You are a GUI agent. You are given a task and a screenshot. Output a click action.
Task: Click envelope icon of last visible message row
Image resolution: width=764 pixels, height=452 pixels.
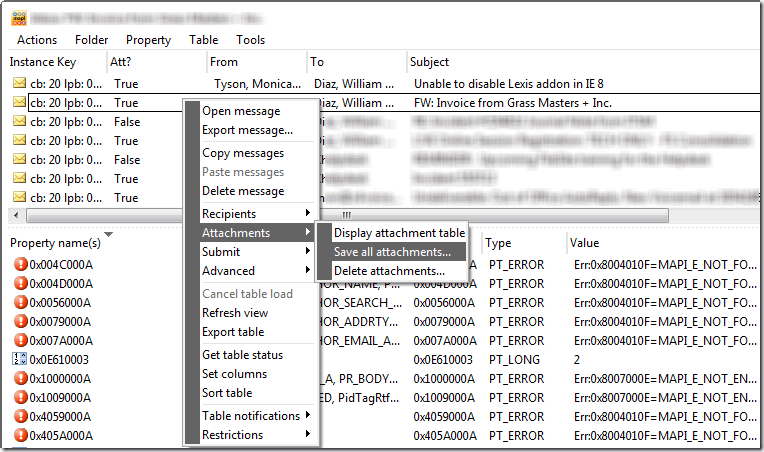point(19,198)
